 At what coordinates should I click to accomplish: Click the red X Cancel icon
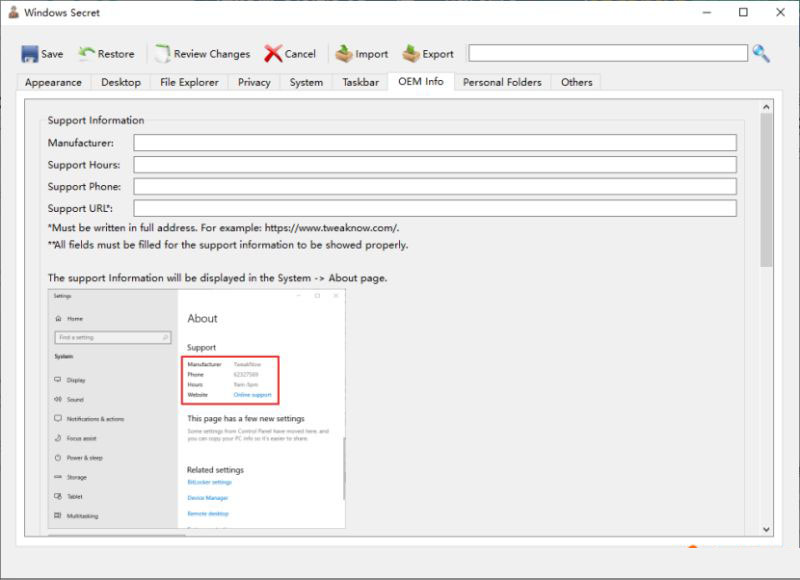(273, 54)
